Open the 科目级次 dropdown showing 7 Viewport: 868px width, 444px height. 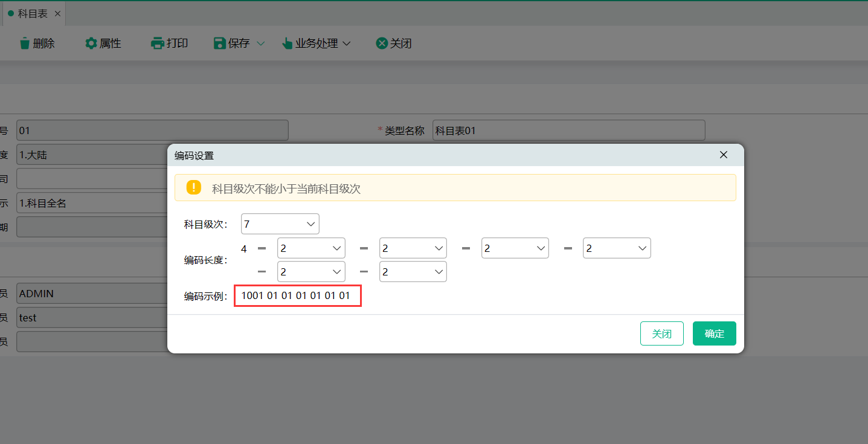click(280, 224)
